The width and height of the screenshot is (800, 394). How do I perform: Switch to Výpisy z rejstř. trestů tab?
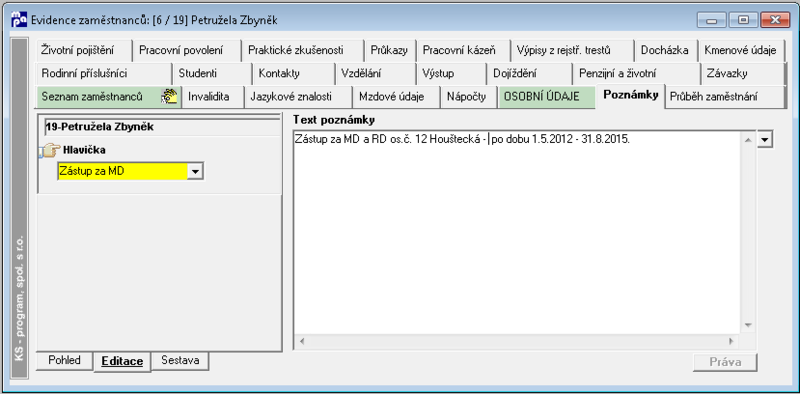(x=572, y=51)
